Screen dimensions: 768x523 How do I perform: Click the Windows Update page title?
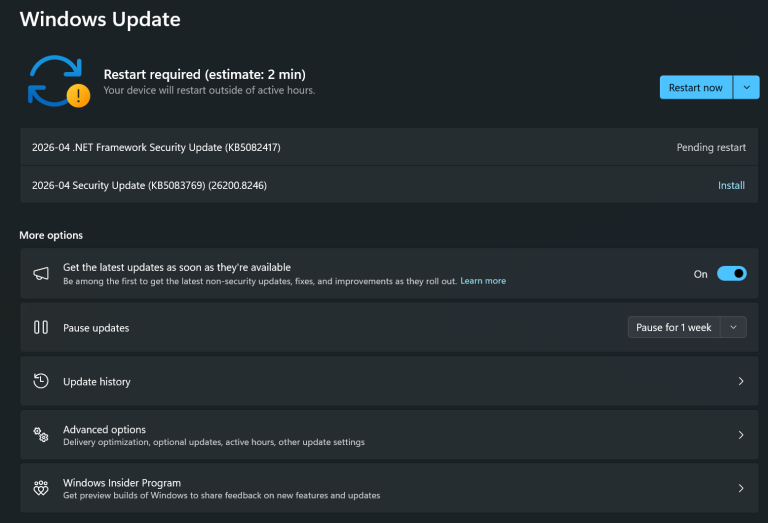point(100,19)
